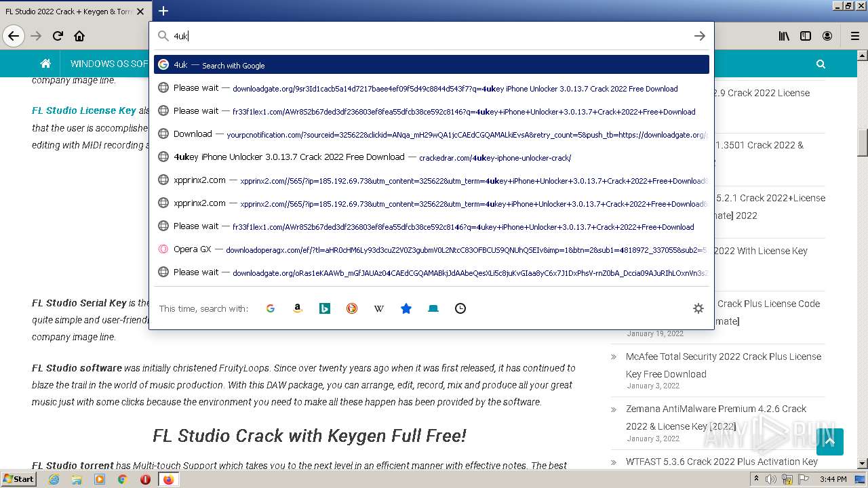Open the FL Studio License Key link
The image size is (868, 488).
coord(84,110)
